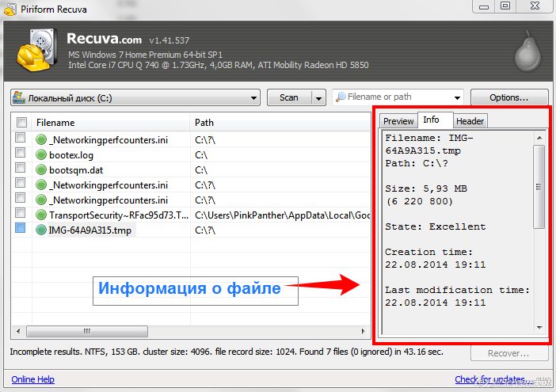Sort by the Filename column header
Viewport: 556px width, 392px height.
tap(111, 123)
